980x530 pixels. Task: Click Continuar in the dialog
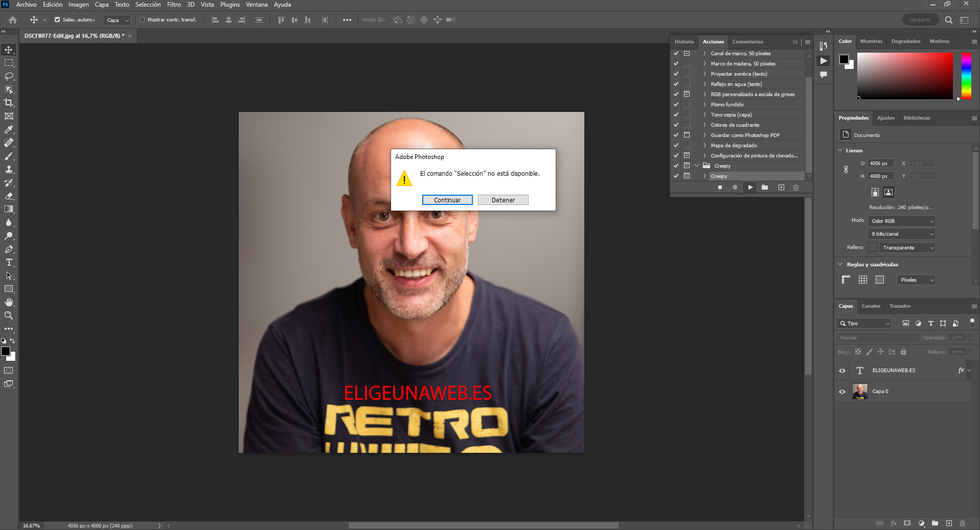click(447, 200)
